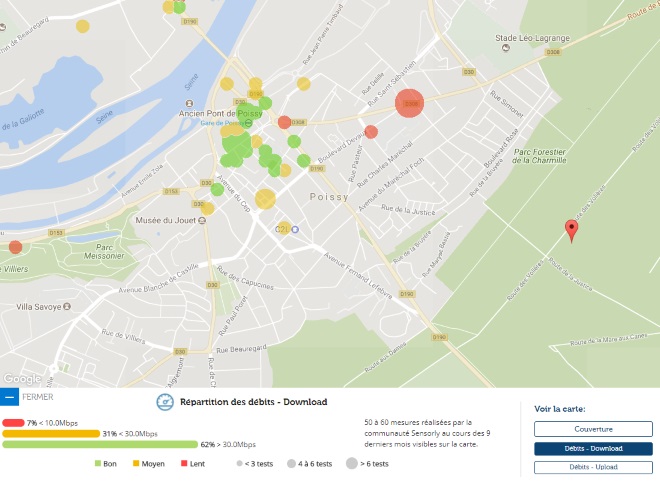
Task: Click the Google logo on map
Action: [x=22, y=379]
